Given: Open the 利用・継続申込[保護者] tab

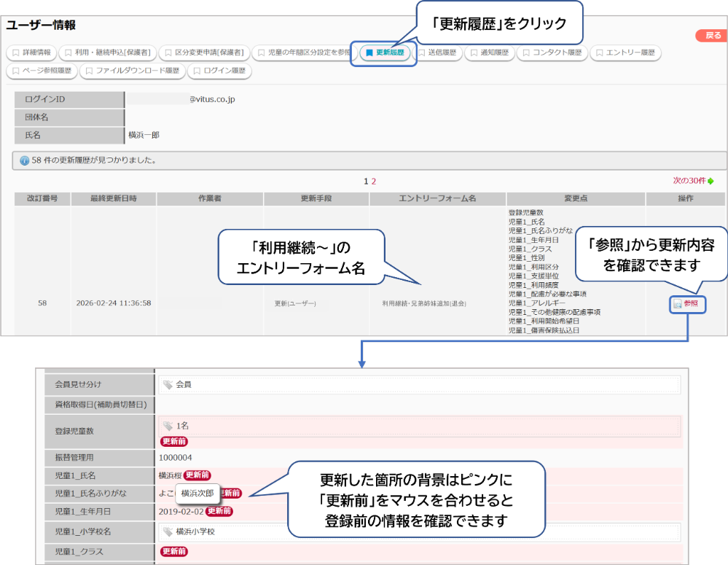Looking at the screenshot, I should click(106, 53).
